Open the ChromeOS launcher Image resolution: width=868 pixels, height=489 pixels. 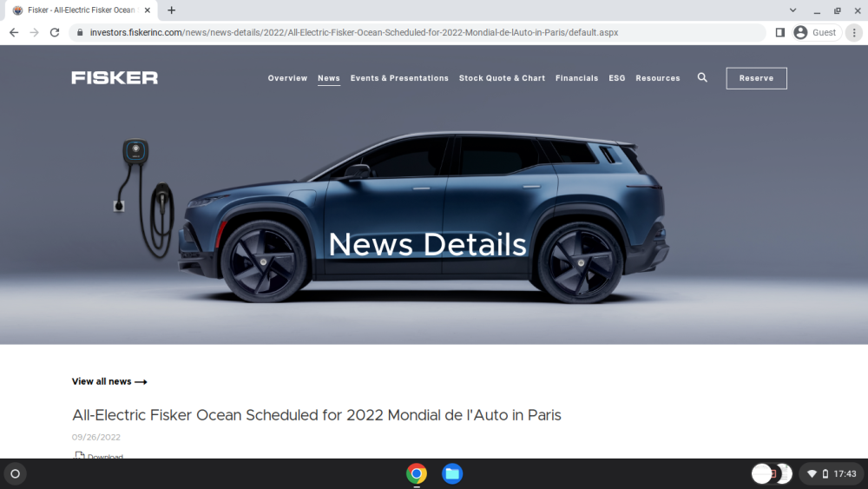point(16,473)
